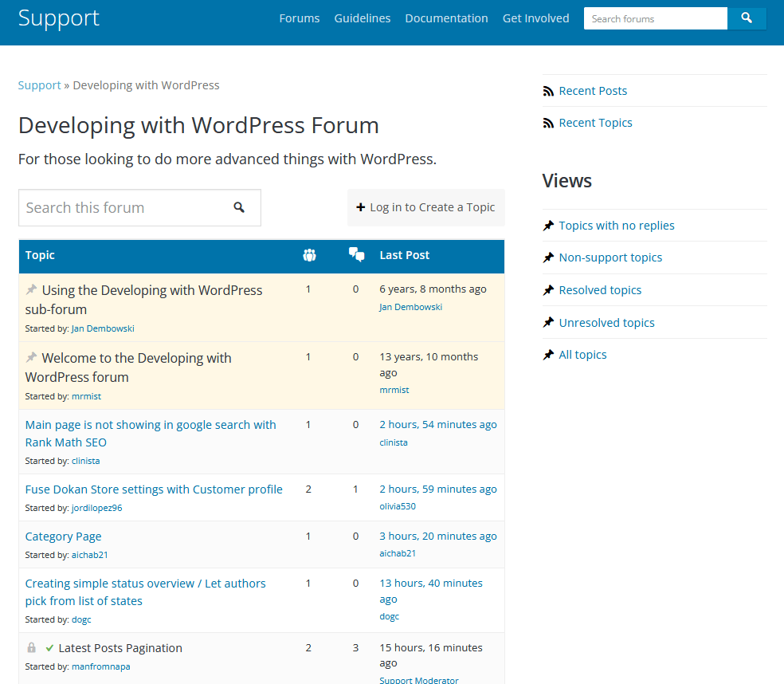Open Latest Posts Pagination topic
784x684 pixels.
click(x=120, y=648)
